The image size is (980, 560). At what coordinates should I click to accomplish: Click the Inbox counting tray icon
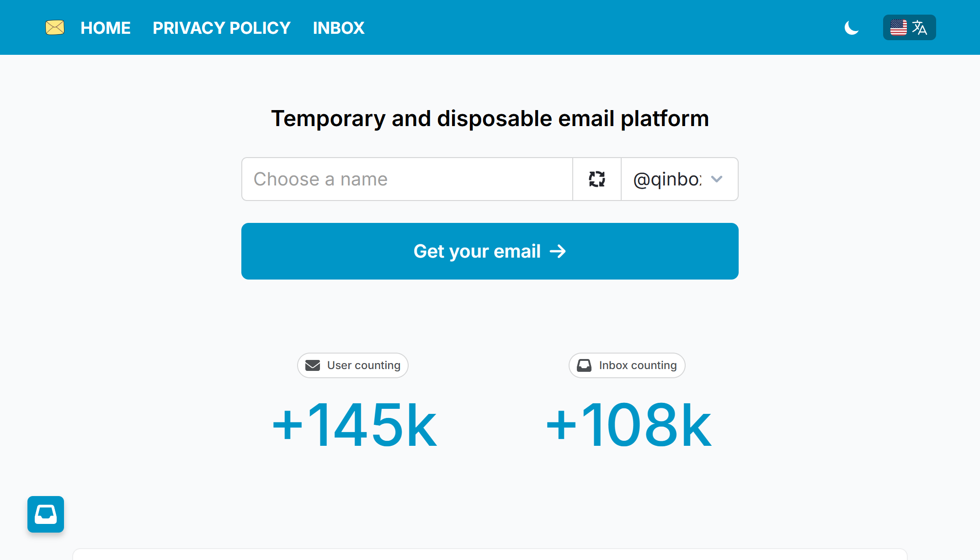[x=584, y=365]
